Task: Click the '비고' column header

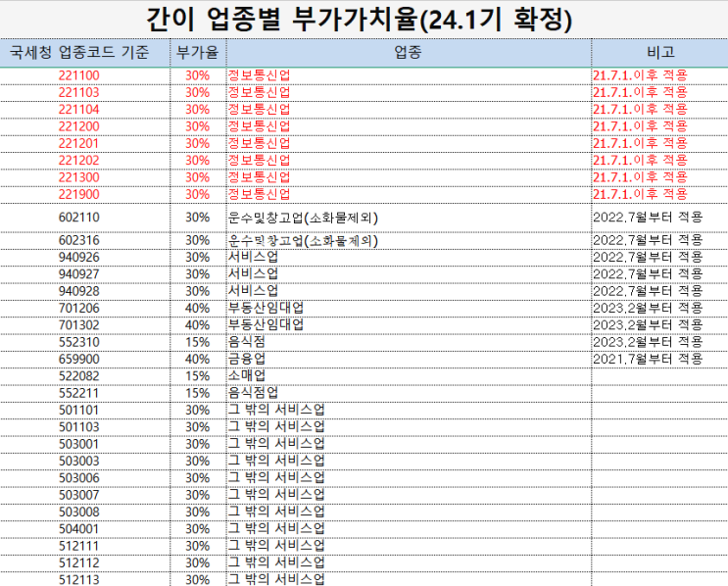Action: [660, 52]
